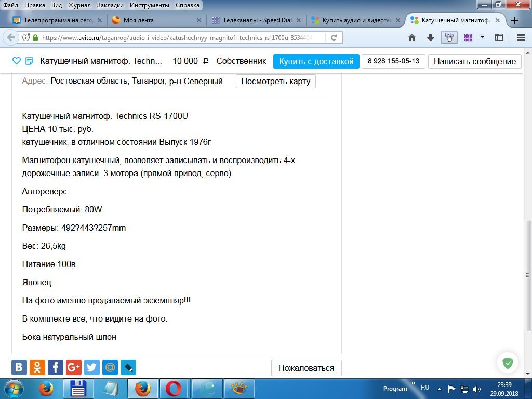This screenshot has width=532, height=399.
Task: Open the Вид menu
Action: click(x=57, y=5)
